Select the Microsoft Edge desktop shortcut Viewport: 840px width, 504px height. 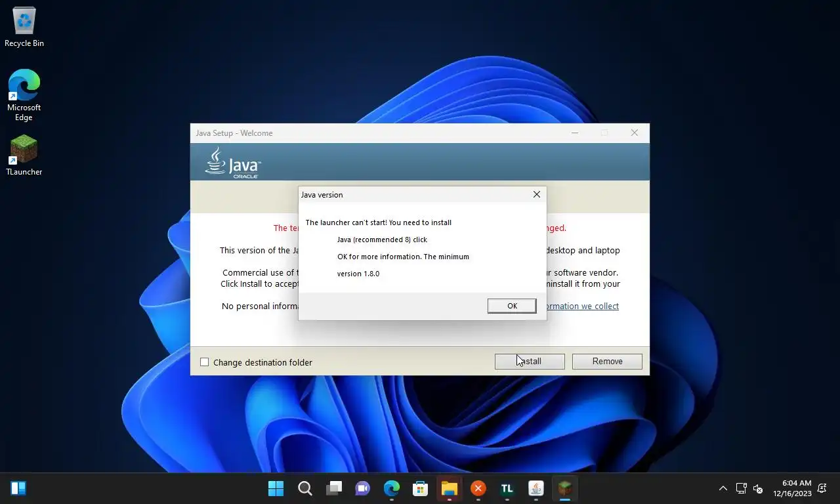click(x=24, y=95)
